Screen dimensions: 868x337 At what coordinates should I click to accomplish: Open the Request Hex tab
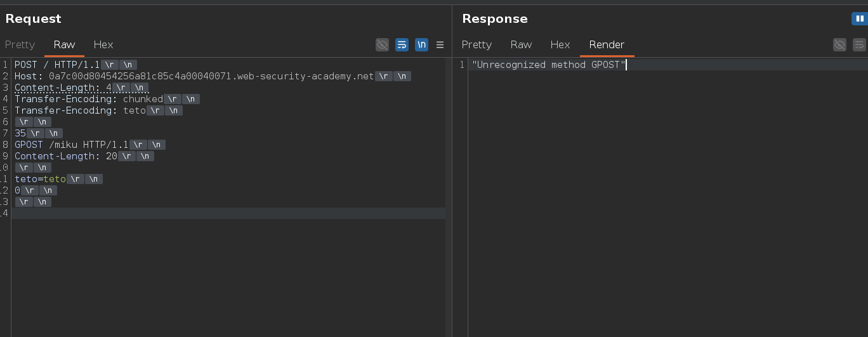(x=103, y=44)
